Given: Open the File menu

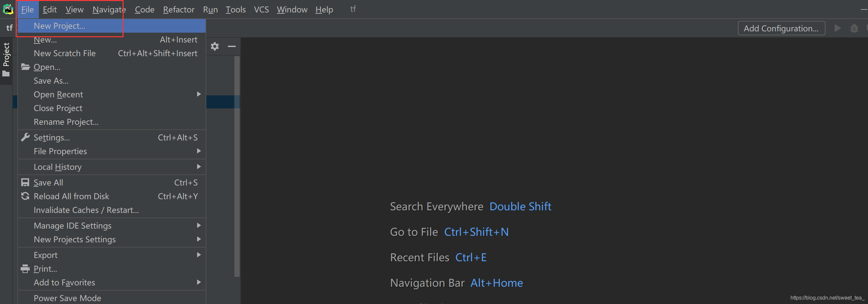Looking at the screenshot, I should 28,9.
